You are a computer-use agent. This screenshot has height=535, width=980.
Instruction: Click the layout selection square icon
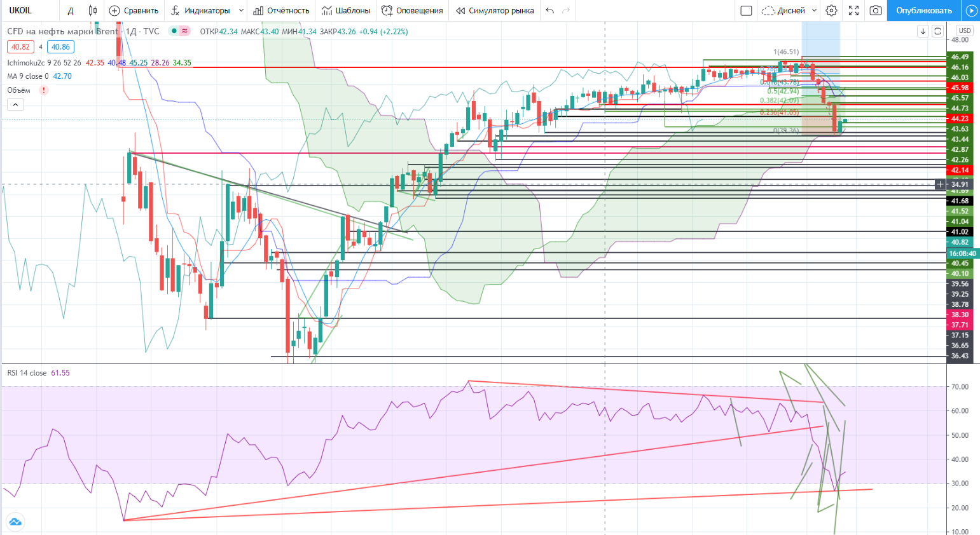click(x=747, y=10)
